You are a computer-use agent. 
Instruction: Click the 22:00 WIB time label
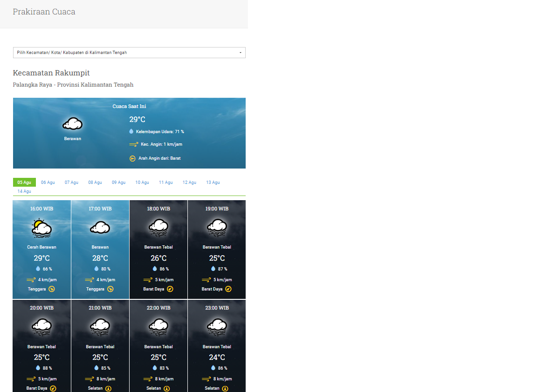(158, 308)
